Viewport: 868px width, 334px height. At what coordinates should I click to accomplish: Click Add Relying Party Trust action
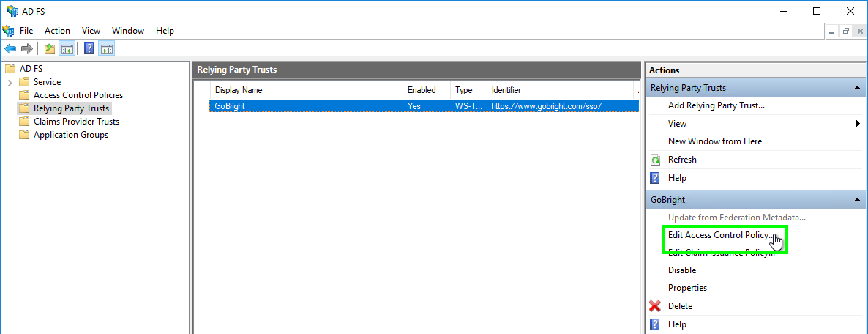(x=716, y=105)
